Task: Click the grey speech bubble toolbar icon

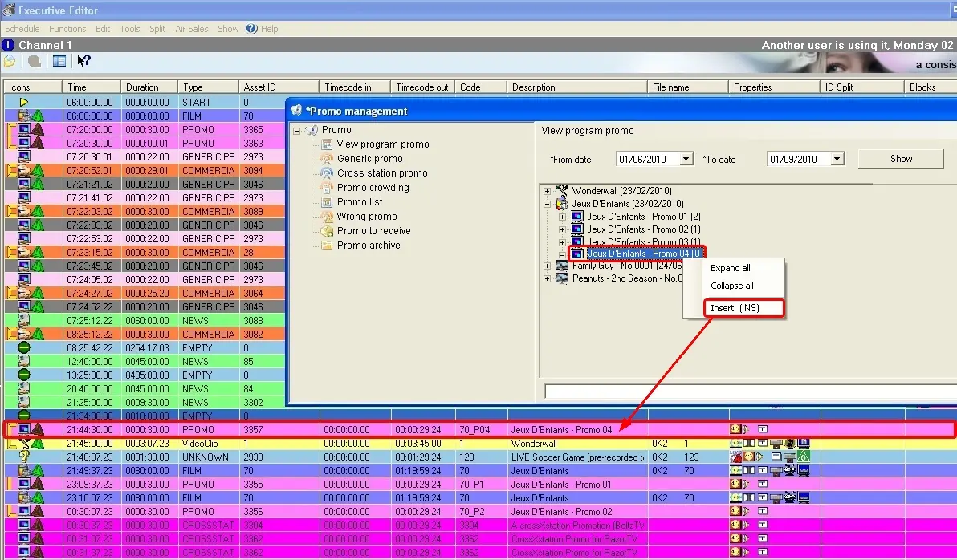Action: coord(35,61)
